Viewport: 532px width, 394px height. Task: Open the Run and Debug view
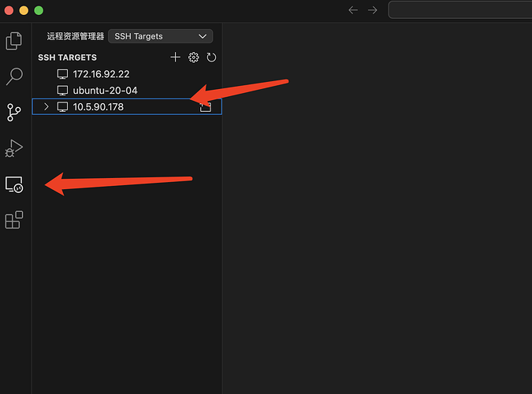point(14,148)
